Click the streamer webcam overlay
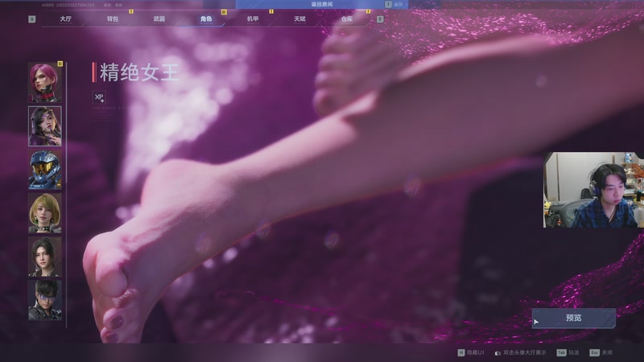 coord(593,190)
